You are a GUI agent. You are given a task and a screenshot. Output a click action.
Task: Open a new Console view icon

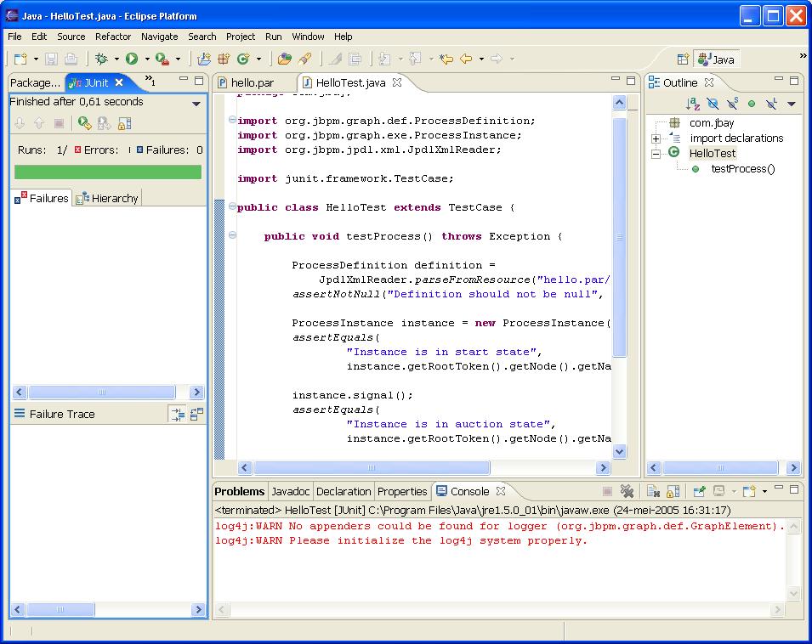coord(749,491)
